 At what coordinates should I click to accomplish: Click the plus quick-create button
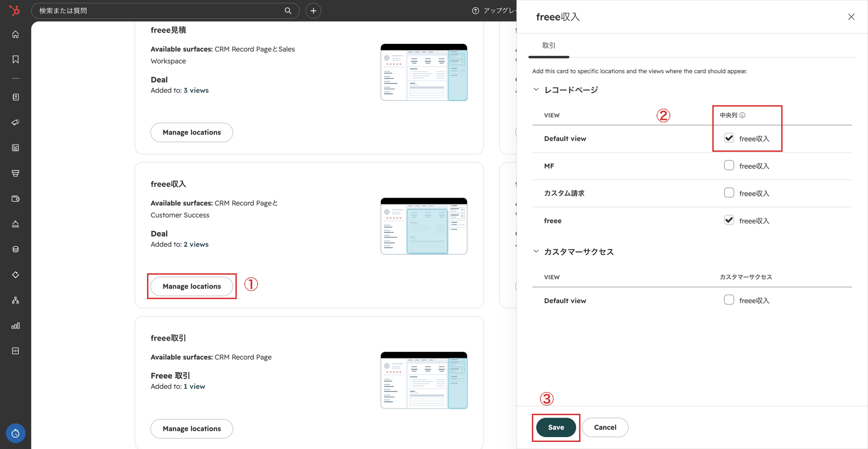313,11
